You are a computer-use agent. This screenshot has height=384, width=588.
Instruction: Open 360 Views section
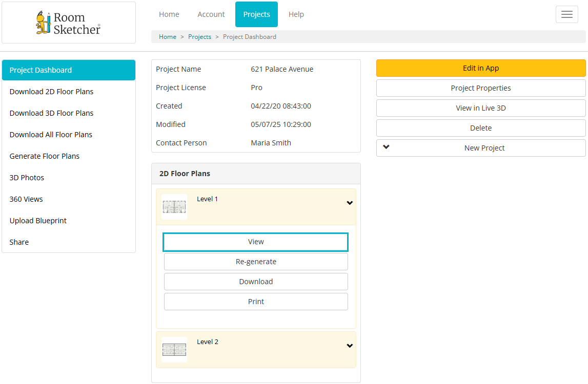(69, 199)
